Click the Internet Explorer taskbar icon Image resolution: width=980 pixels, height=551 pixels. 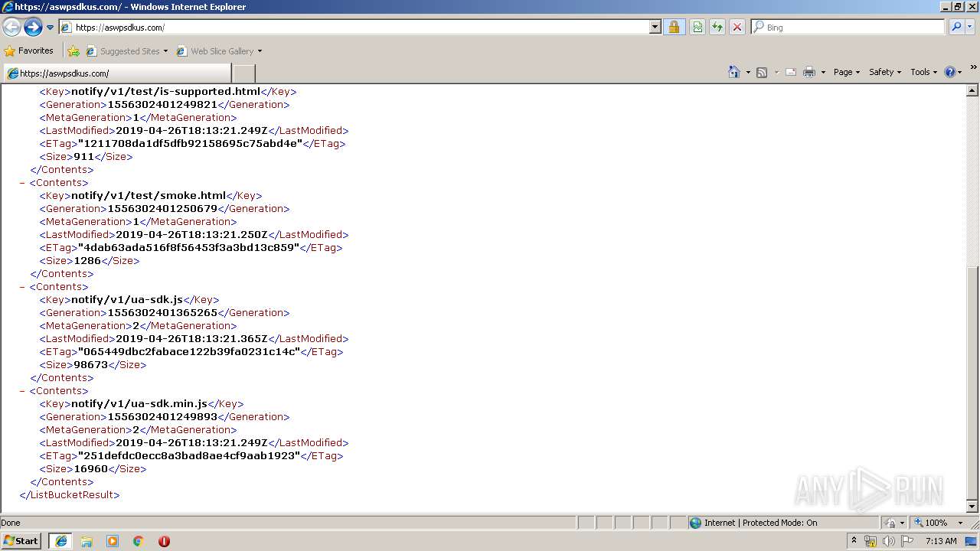pyautogui.click(x=60, y=541)
